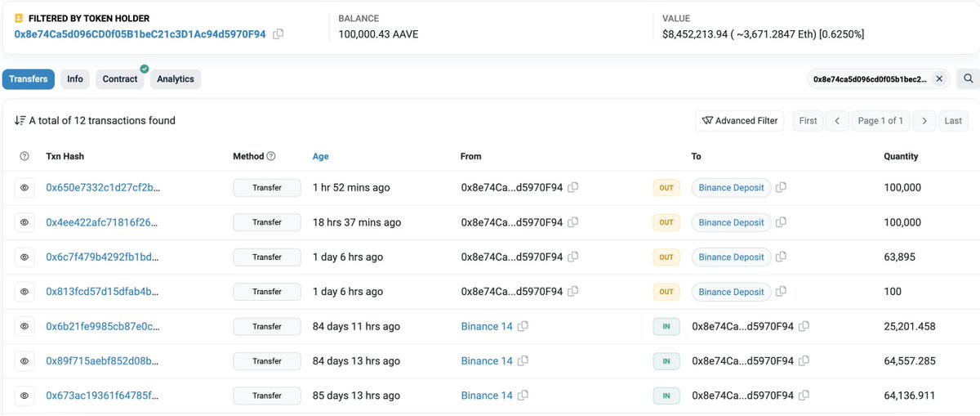The width and height of the screenshot is (980, 416).
Task: Open the Contract tab
Action: [120, 79]
